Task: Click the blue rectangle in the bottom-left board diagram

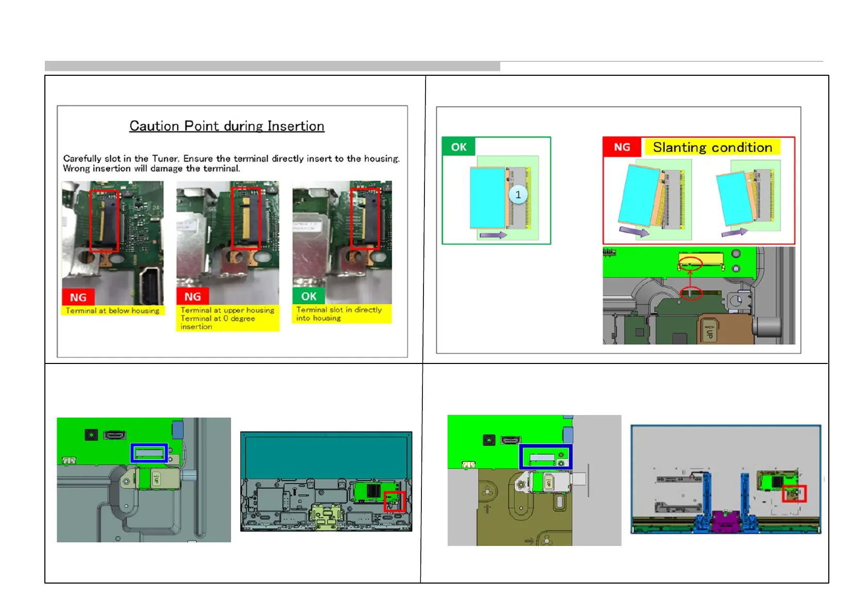Action: coord(149,454)
